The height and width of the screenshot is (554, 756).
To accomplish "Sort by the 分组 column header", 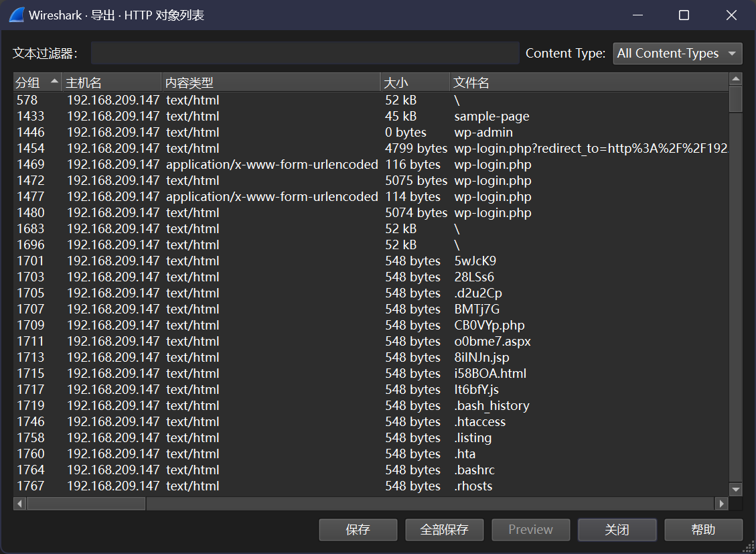I will click(37, 82).
